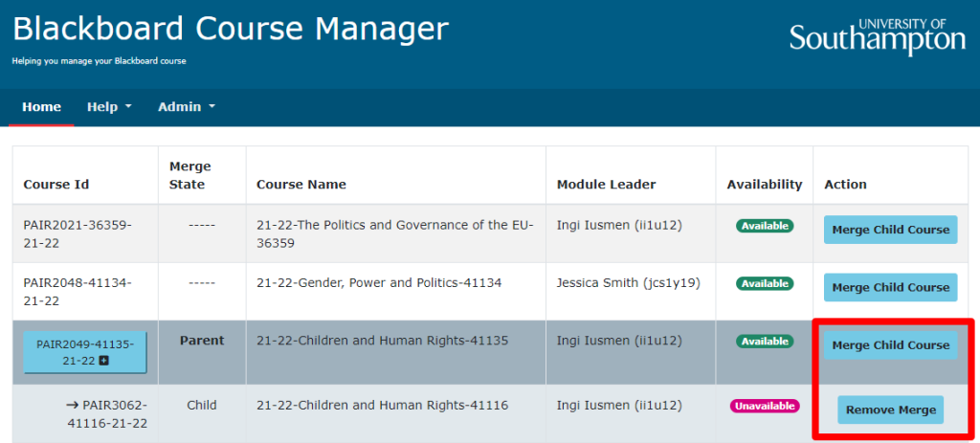Click course name Politics and Governance of the EU
The width and height of the screenshot is (980, 443).
point(395,233)
